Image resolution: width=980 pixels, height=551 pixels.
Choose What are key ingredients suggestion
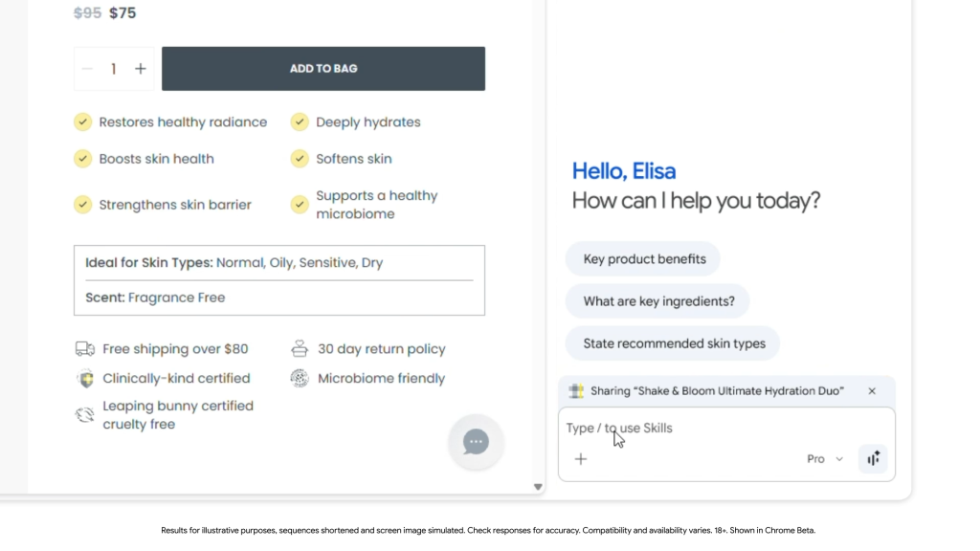coord(658,301)
